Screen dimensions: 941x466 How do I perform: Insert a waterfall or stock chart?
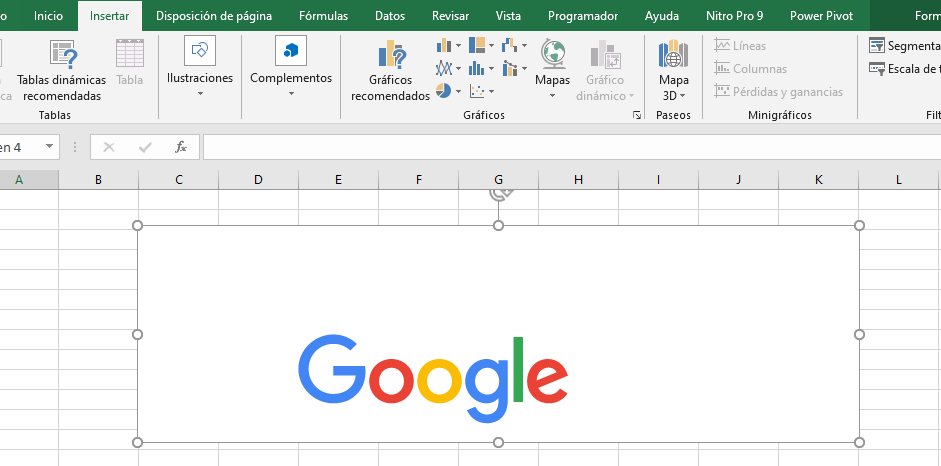pos(514,46)
